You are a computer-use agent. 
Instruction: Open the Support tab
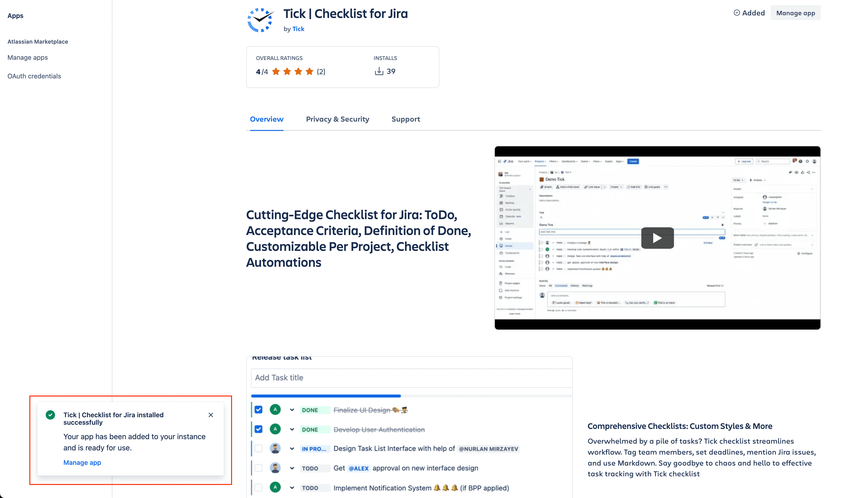[x=406, y=119]
